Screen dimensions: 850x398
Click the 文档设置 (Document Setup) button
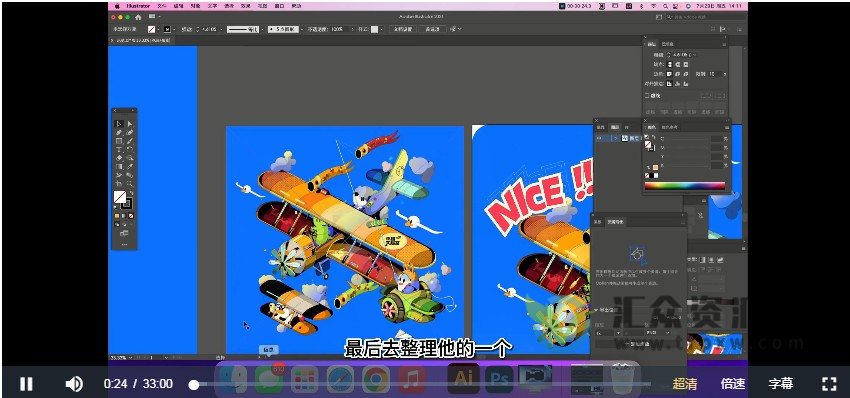point(402,29)
